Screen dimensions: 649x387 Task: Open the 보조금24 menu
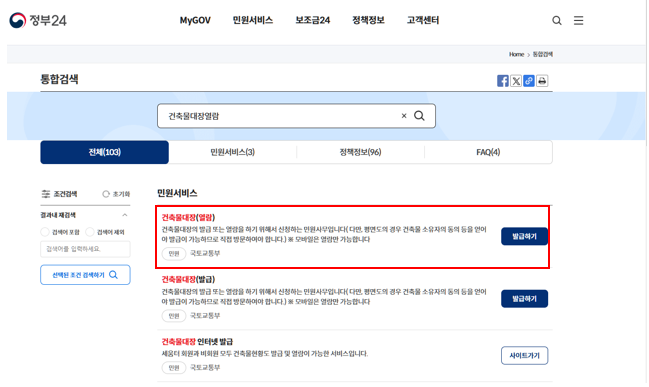pyautogui.click(x=312, y=20)
